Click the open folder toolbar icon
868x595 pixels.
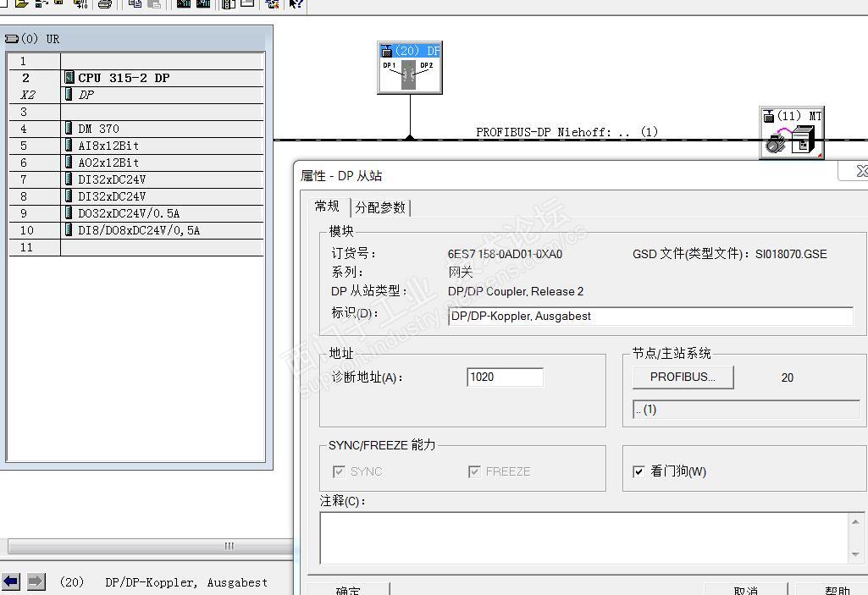click(x=21, y=3)
